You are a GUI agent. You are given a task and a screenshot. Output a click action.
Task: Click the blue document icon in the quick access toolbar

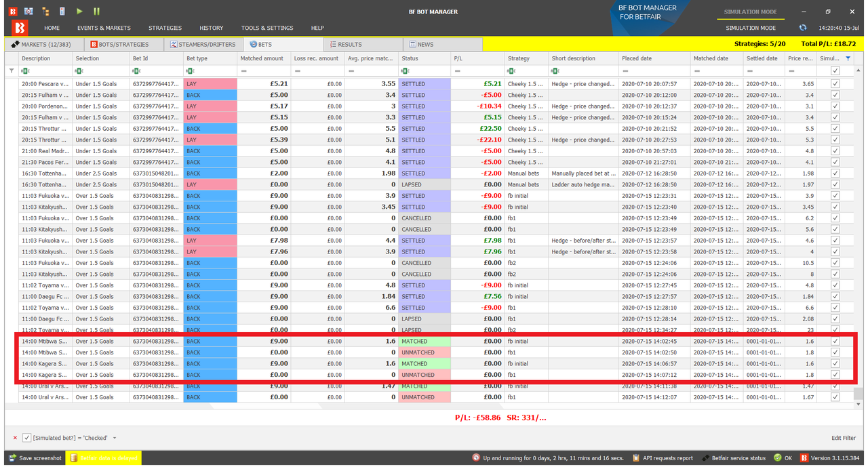[x=62, y=12]
